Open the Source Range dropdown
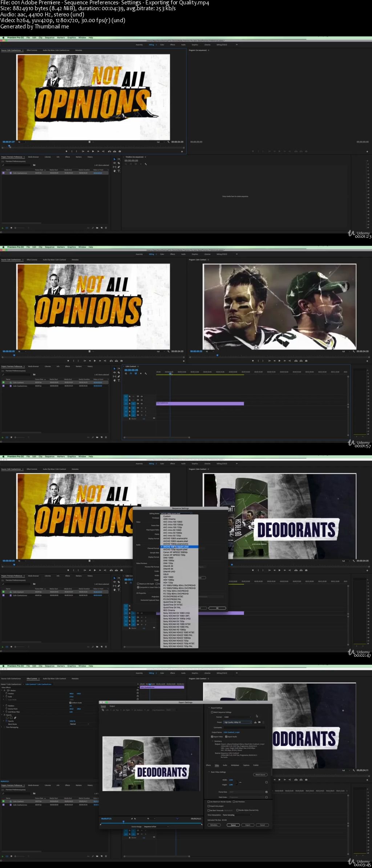 point(155,827)
